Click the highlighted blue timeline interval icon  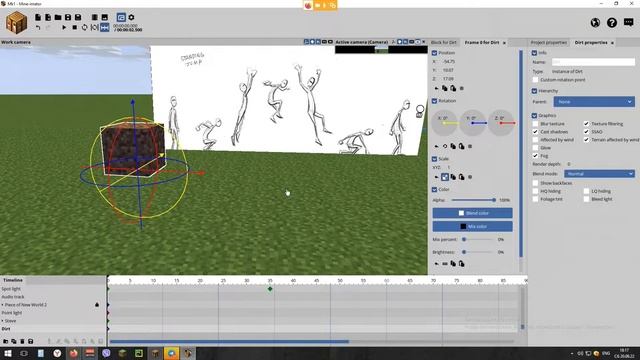pyautogui.click(x=105, y=27)
